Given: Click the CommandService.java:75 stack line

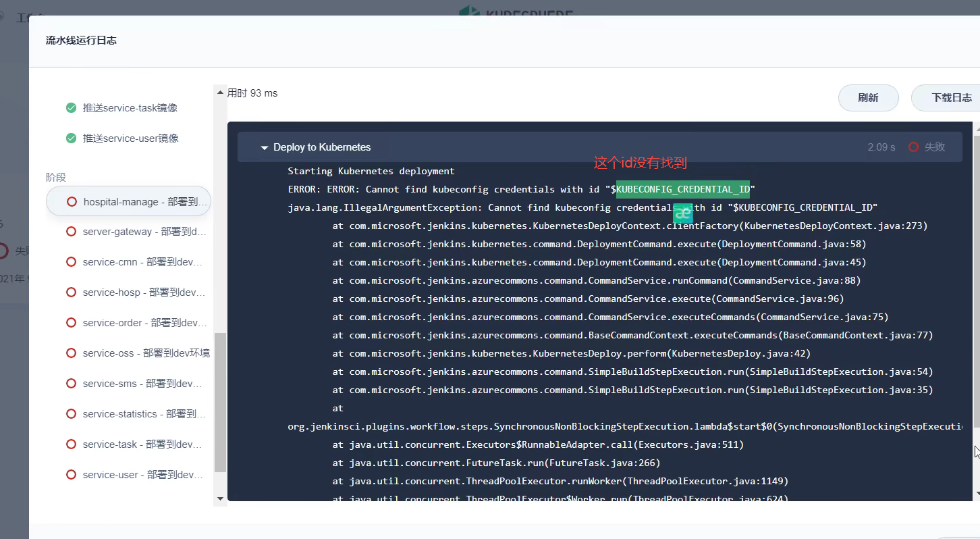Looking at the screenshot, I should tap(611, 317).
